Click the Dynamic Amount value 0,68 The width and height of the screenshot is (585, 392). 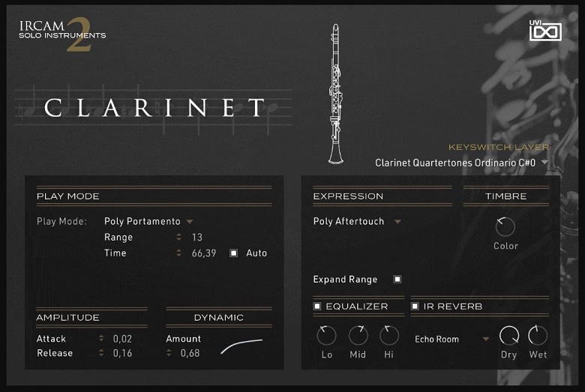(190, 353)
